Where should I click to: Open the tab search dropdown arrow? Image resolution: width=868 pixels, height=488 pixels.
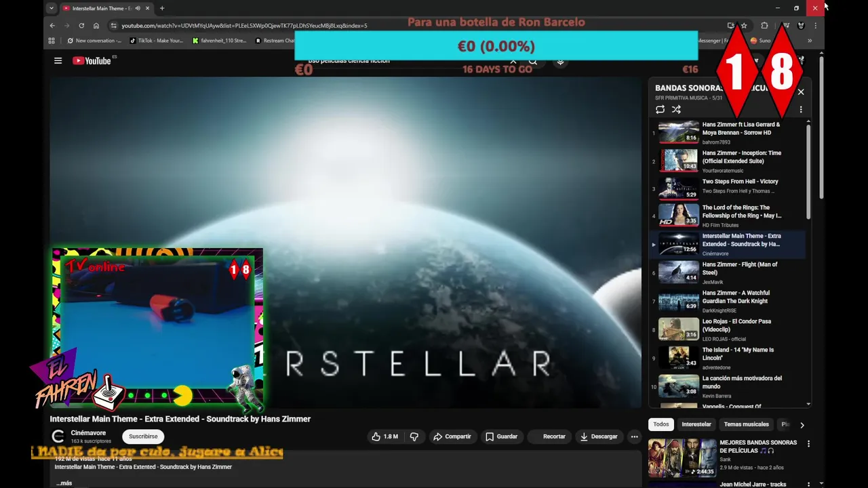click(52, 8)
